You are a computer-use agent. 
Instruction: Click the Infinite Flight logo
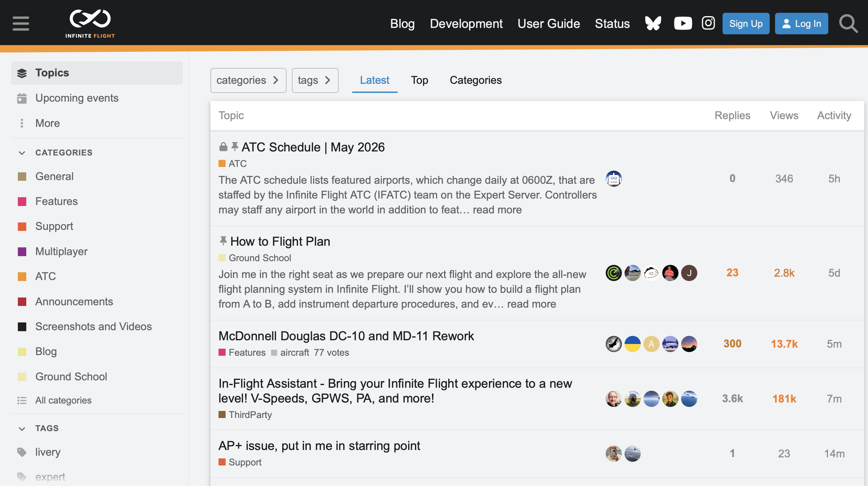click(x=90, y=23)
